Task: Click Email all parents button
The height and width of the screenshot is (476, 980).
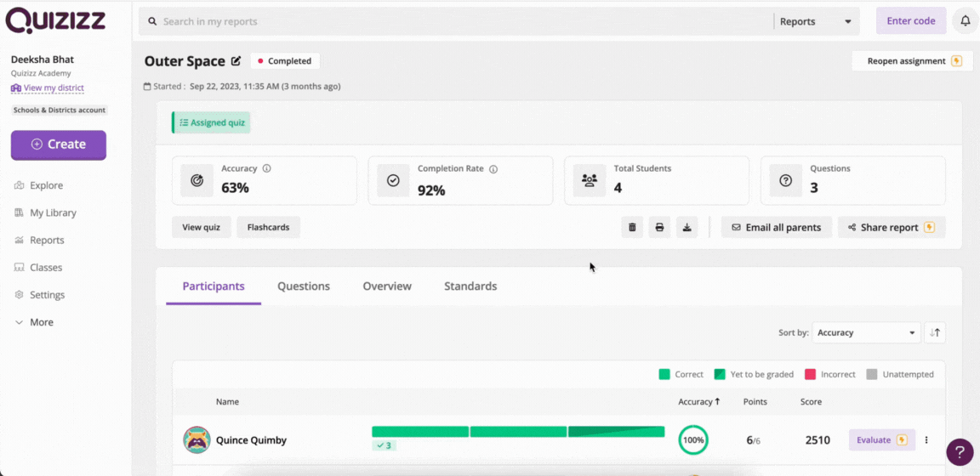Action: tap(776, 228)
